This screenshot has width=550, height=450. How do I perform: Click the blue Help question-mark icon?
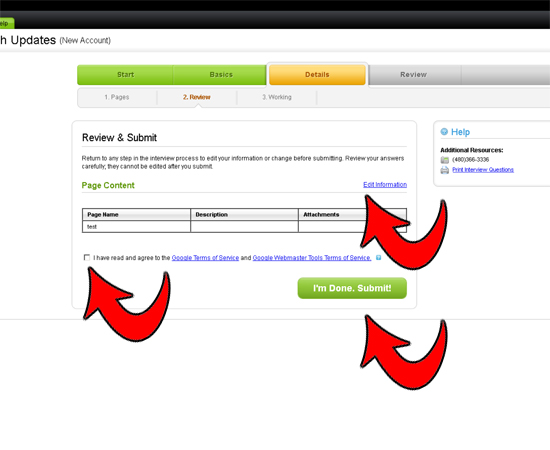click(444, 132)
